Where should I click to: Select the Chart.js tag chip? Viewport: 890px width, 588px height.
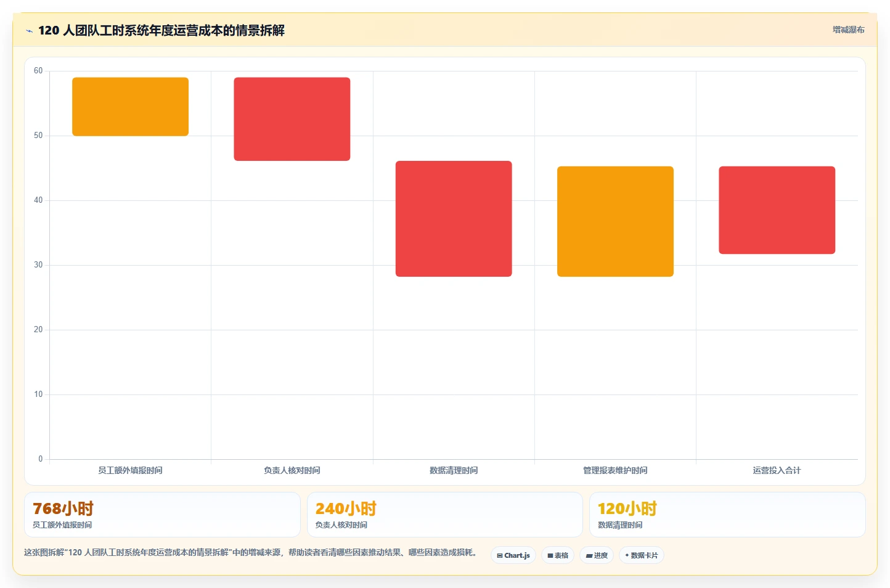tap(513, 555)
